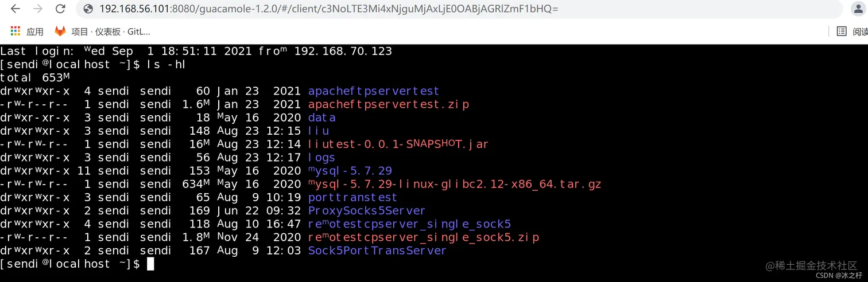The height and width of the screenshot is (282, 868).
Task: Click the 'Aug 9 12:03' timestamp
Action: [258, 250]
